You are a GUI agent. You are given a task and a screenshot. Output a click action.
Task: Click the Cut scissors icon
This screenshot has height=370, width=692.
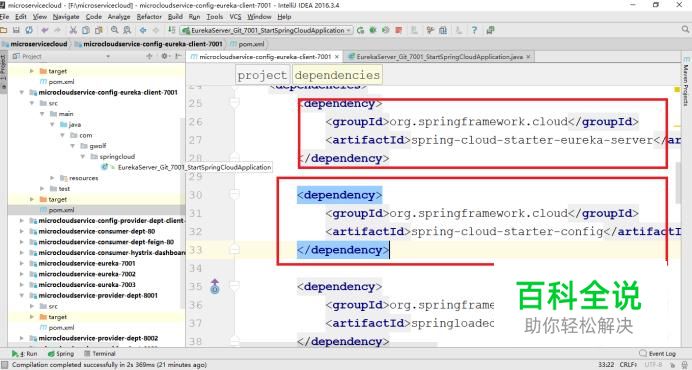click(73, 30)
